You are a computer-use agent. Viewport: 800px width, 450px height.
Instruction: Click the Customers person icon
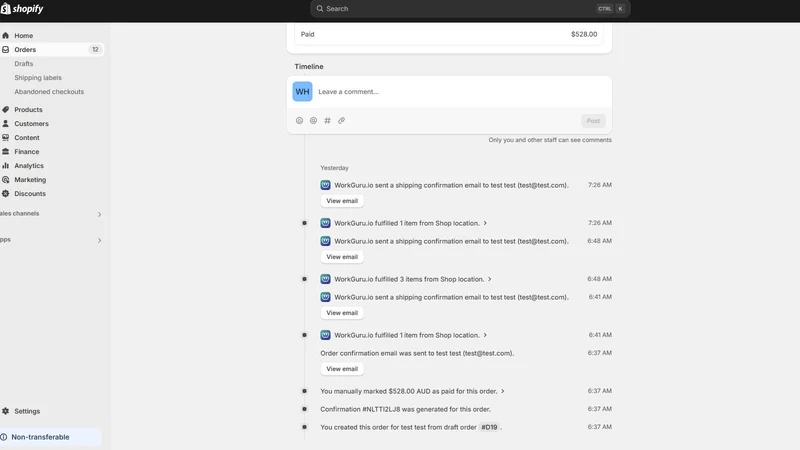(x=6, y=123)
